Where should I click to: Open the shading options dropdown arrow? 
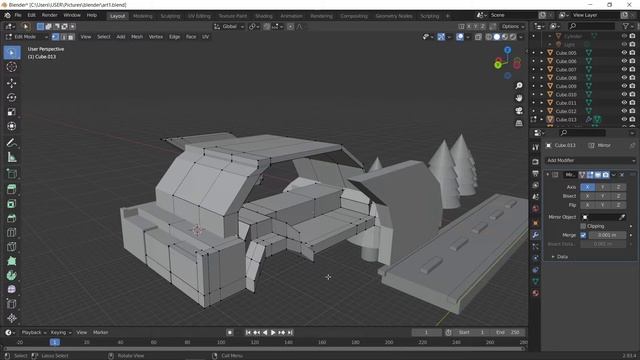tap(521, 37)
